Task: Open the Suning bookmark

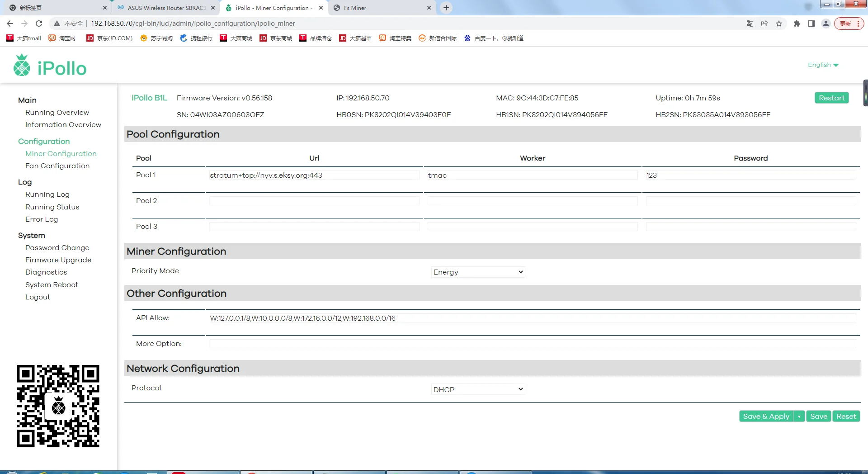Action: pyautogui.click(x=156, y=38)
